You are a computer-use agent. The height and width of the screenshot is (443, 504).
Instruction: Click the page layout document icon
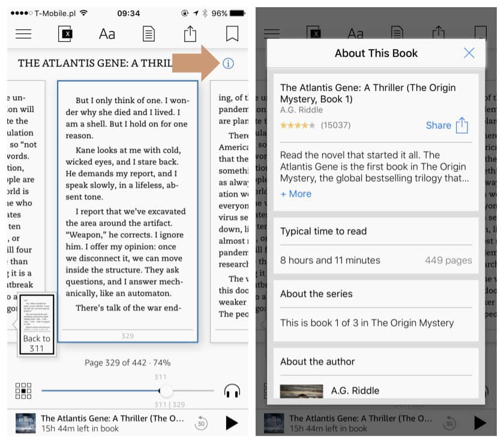click(x=148, y=34)
